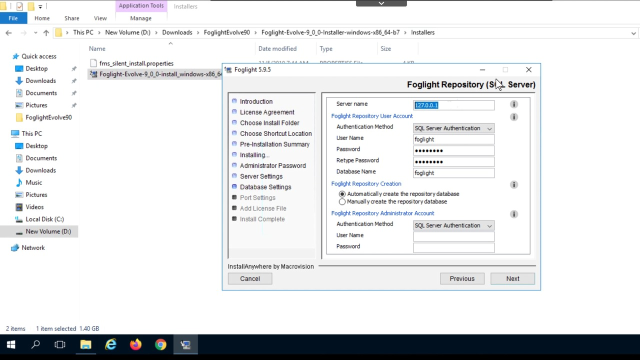Open taskbar search icon
Image resolution: width=640 pixels, height=360 pixels.
click(x=36, y=345)
